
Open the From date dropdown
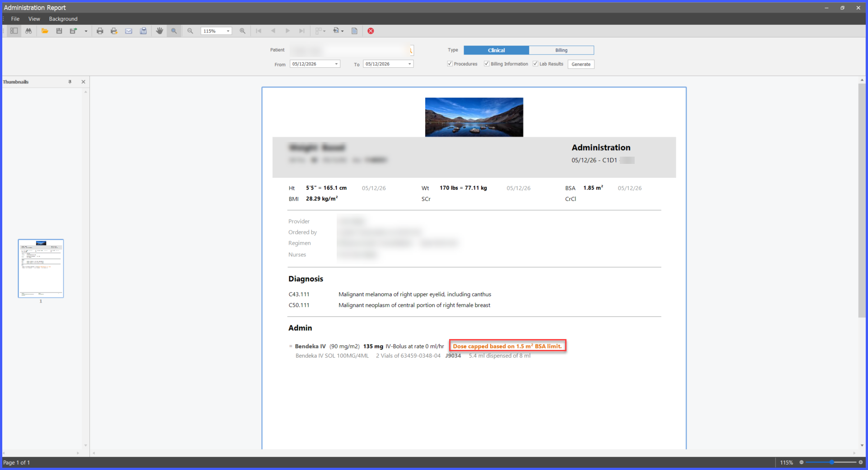click(x=336, y=64)
